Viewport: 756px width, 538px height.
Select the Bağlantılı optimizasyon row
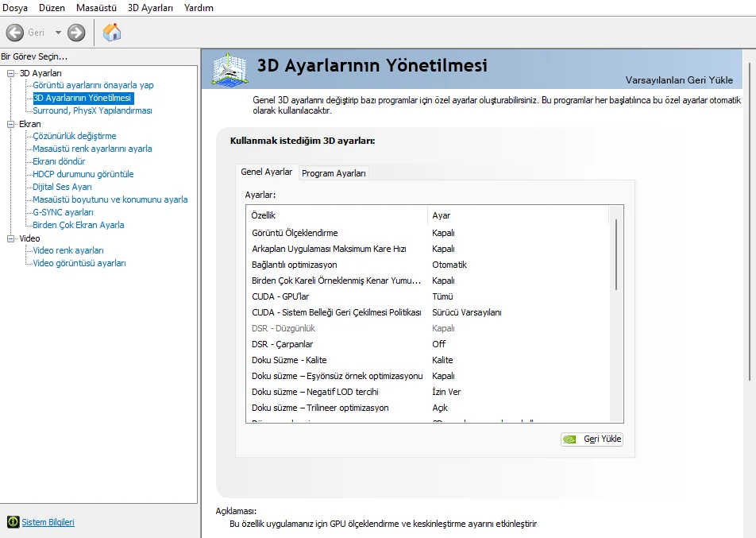click(x=427, y=265)
